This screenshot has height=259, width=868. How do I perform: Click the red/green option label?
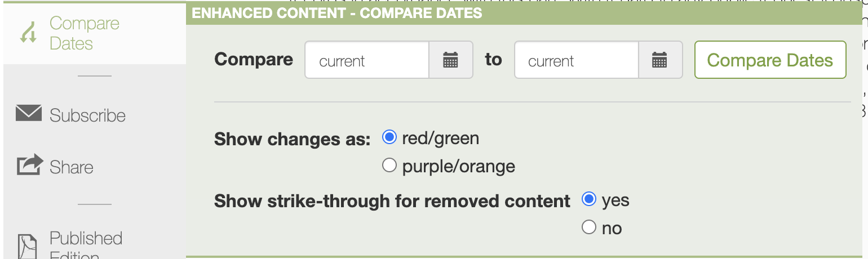[441, 138]
